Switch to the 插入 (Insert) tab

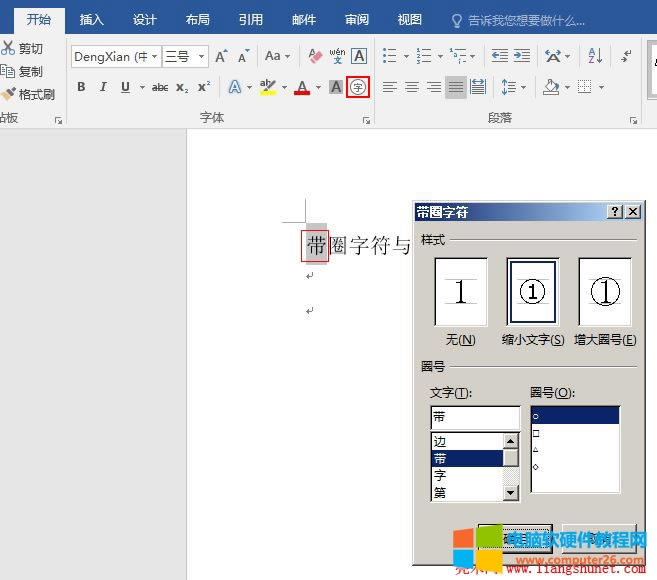[91, 20]
